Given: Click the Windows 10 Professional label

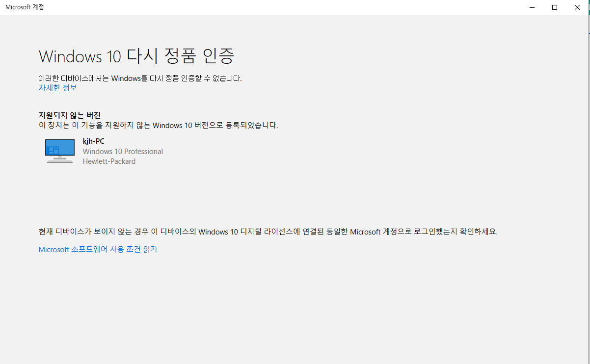Looking at the screenshot, I should coord(123,151).
